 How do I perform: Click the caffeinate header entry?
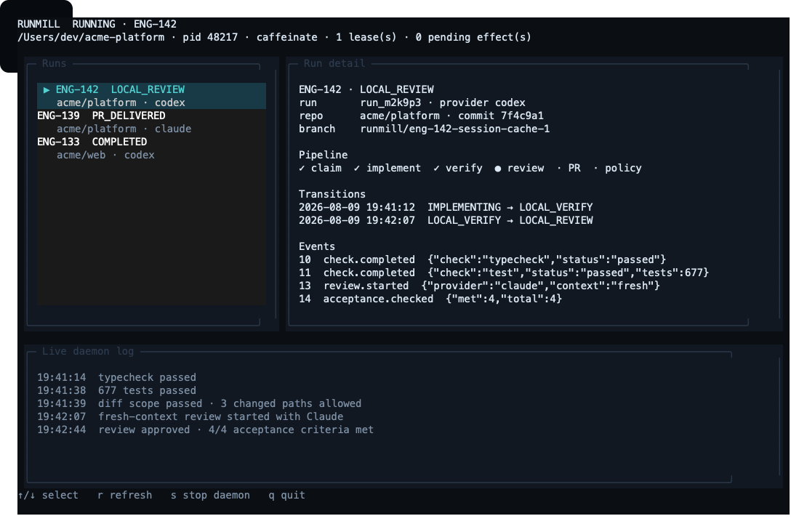[286, 37]
